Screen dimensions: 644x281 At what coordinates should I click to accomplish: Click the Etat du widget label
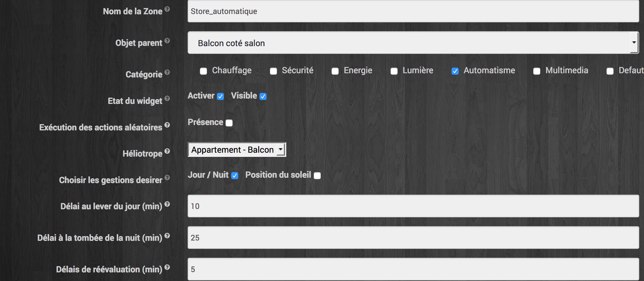(x=135, y=101)
